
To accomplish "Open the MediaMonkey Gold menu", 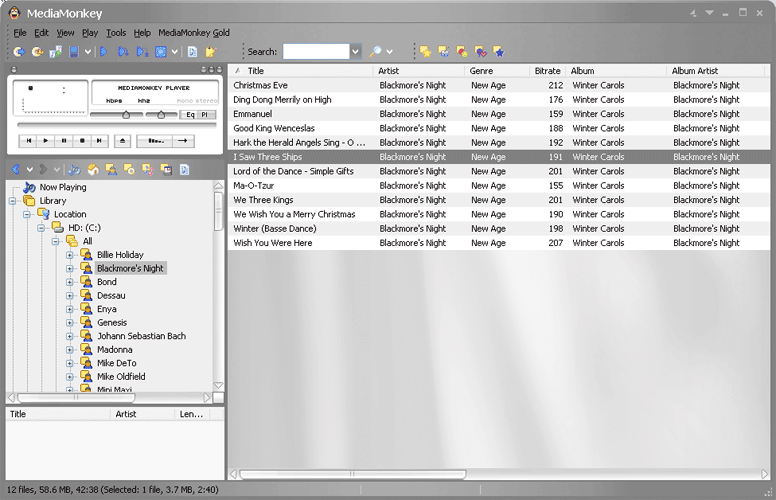I will coord(194,33).
